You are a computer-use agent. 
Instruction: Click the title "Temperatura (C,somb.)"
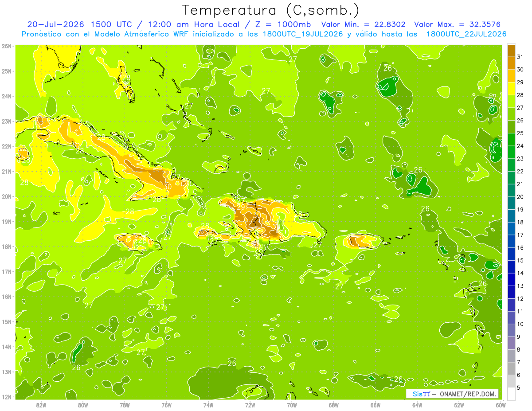point(270,10)
